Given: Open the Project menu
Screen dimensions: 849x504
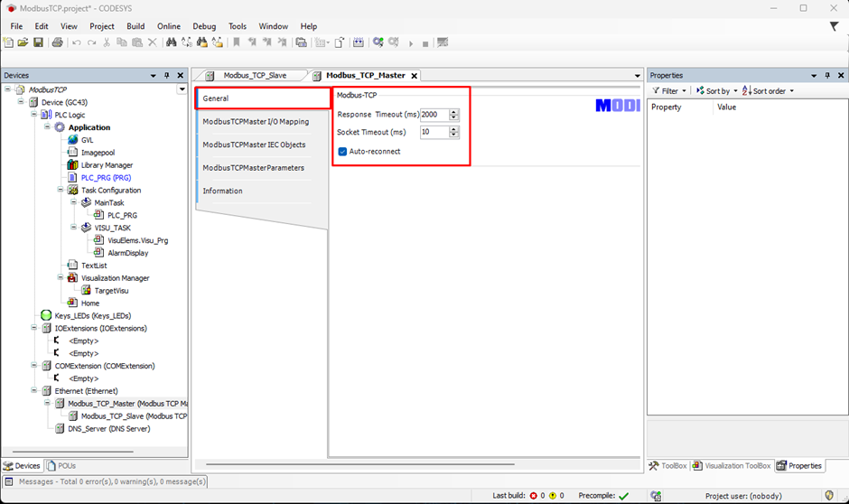Looking at the screenshot, I should tap(102, 26).
